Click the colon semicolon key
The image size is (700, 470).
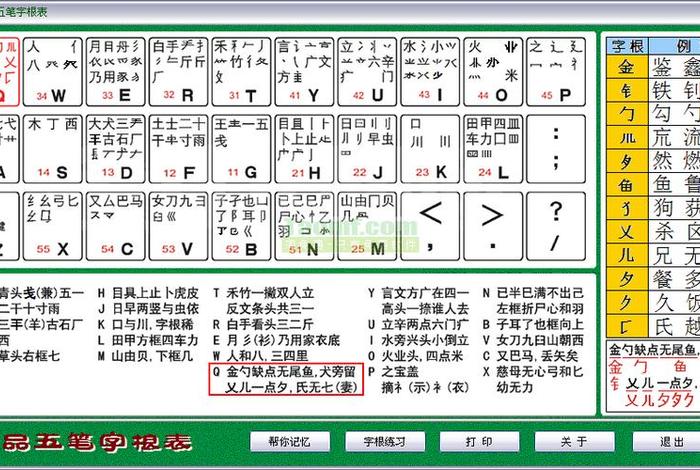click(x=556, y=149)
